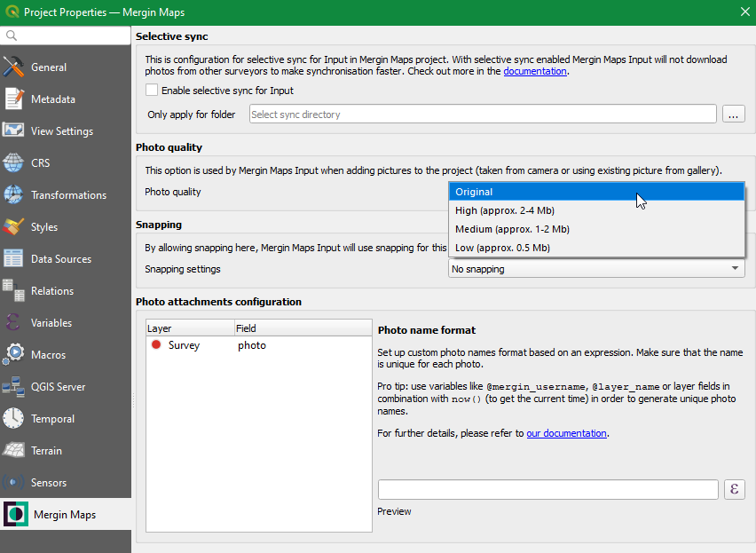The width and height of the screenshot is (756, 553).
Task: Click the 'photo' field cell
Action: tap(252, 345)
